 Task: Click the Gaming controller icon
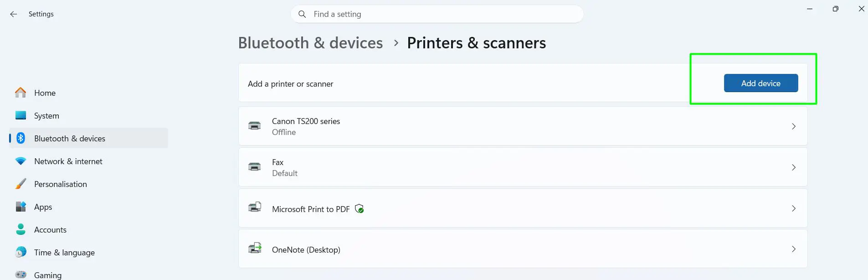(x=21, y=275)
